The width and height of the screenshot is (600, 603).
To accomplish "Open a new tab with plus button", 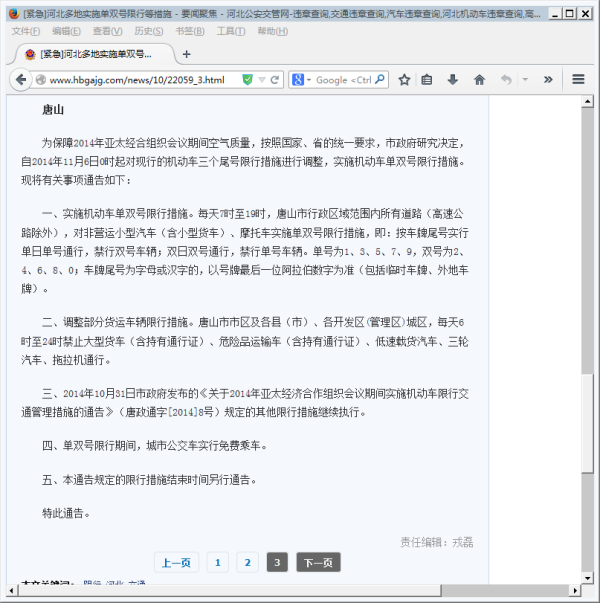I will coord(187,53).
